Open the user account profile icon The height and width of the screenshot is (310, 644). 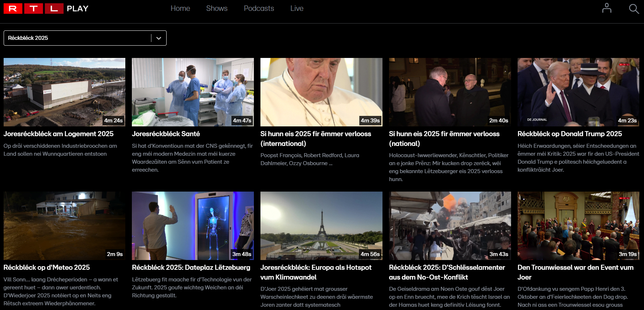(606, 8)
